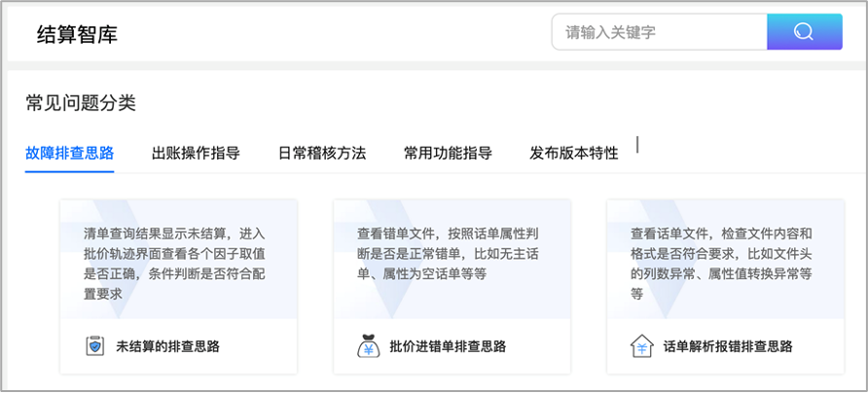Click the card description starting 查看话单文件

[721, 264]
